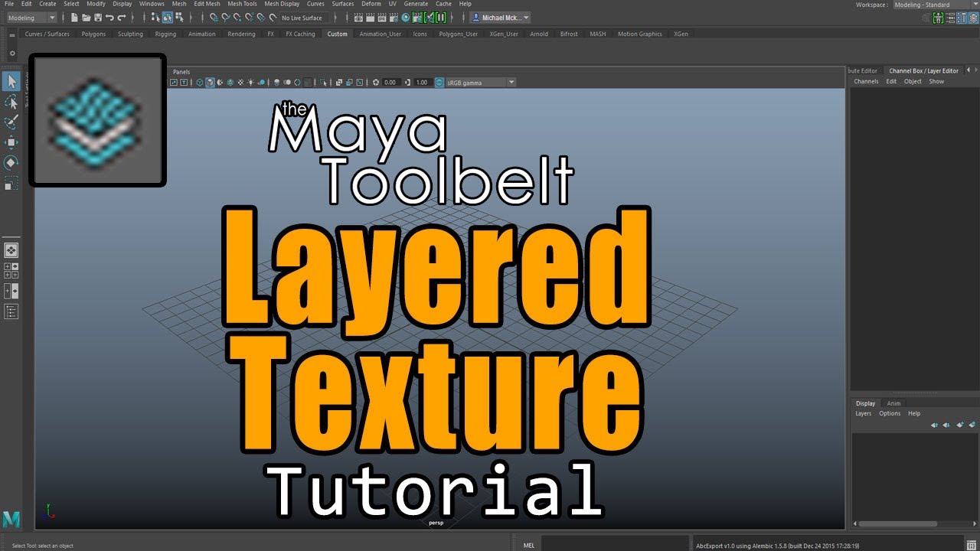Switch to the Polygons shelf tab
The width and height of the screenshot is (980, 551).
(93, 34)
